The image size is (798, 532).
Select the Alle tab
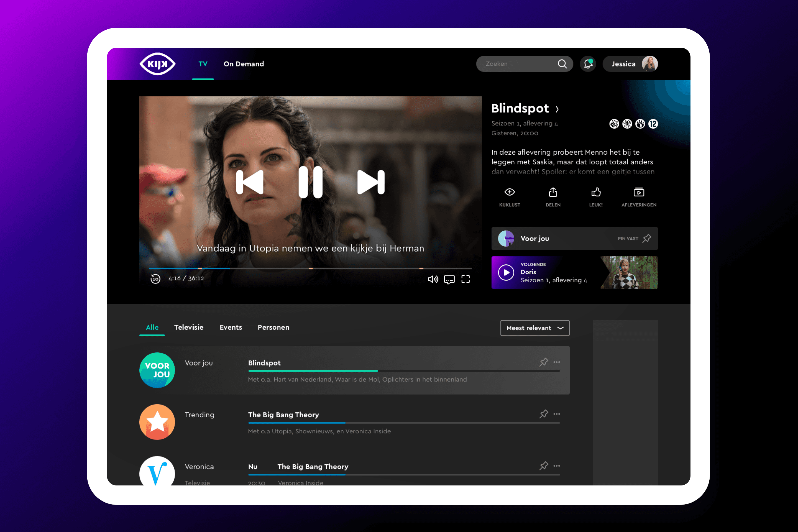point(152,328)
